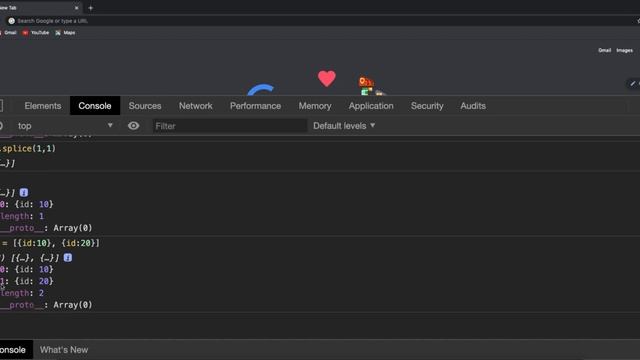Open the top context dropdown

click(64, 126)
